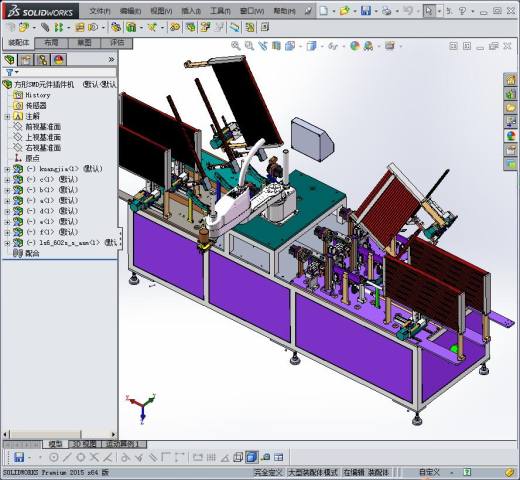Click the Edit Appearance color sphere icon

[355, 46]
